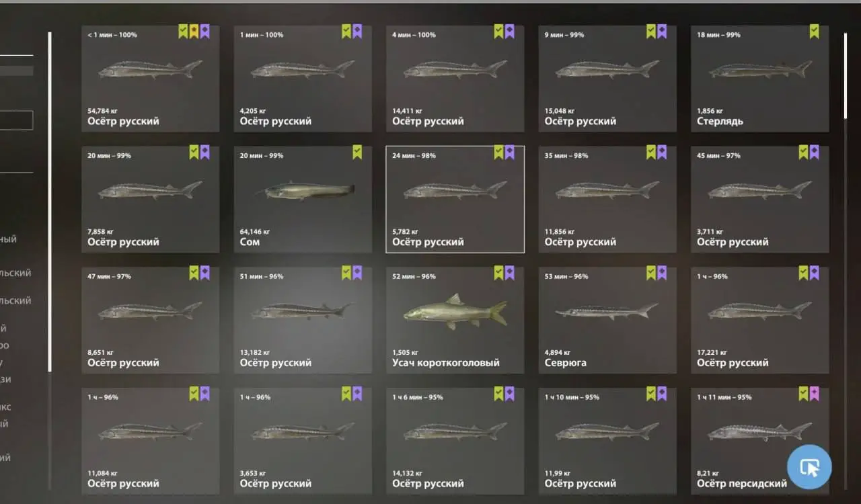Select the highlighted 5,782 кг Осётр русский card
861x504 pixels.
455,199
